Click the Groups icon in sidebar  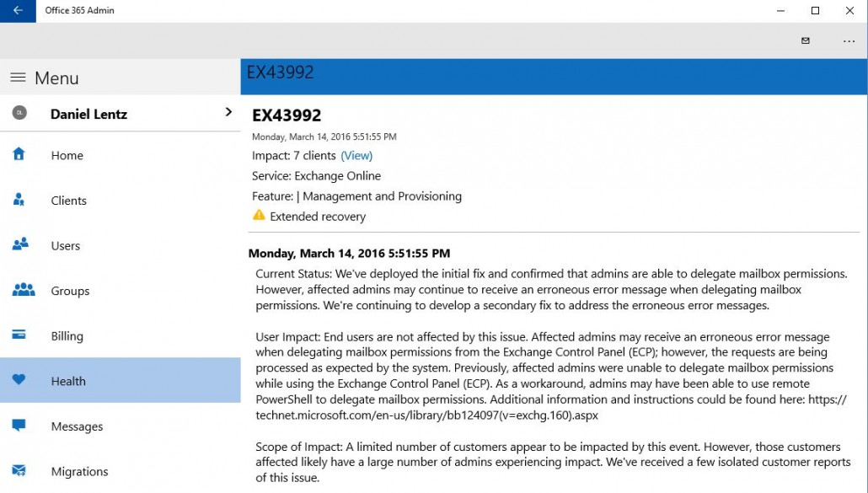tap(24, 290)
